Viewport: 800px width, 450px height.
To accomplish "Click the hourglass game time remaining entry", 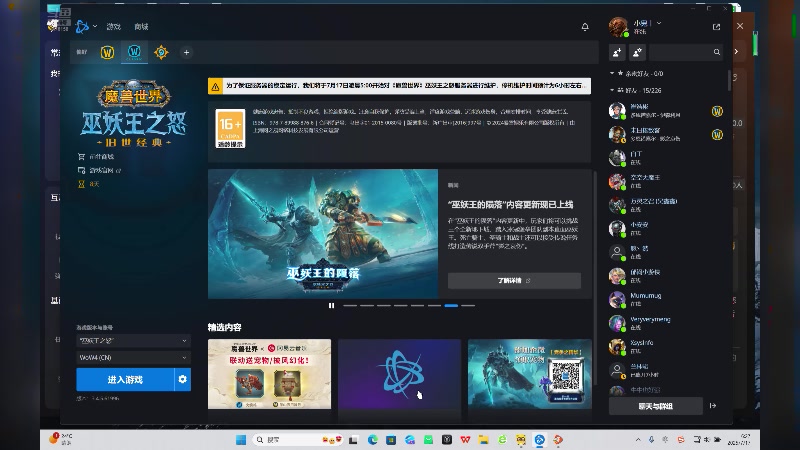I will 88,184.
